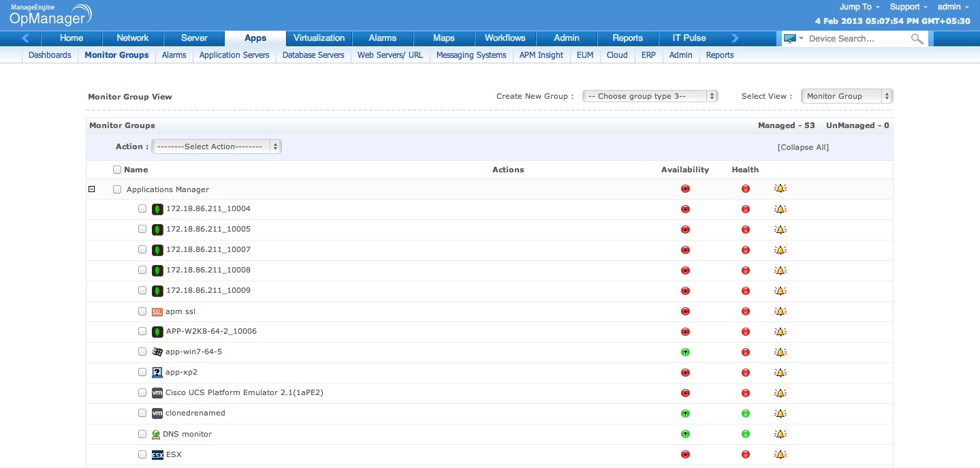Click the alarm bell icon for Applications Manager
Viewport: 980px width, 468px height.
pyautogui.click(x=780, y=189)
